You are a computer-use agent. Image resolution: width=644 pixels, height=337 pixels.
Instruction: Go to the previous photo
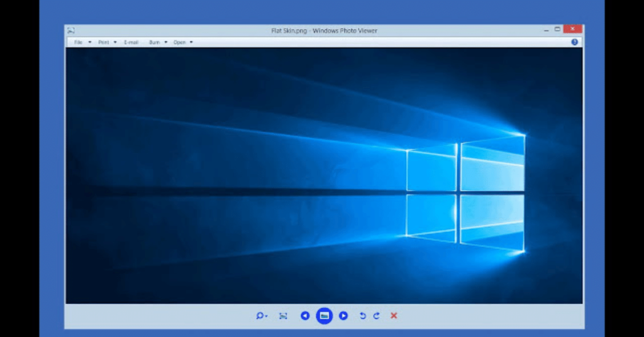[305, 316]
